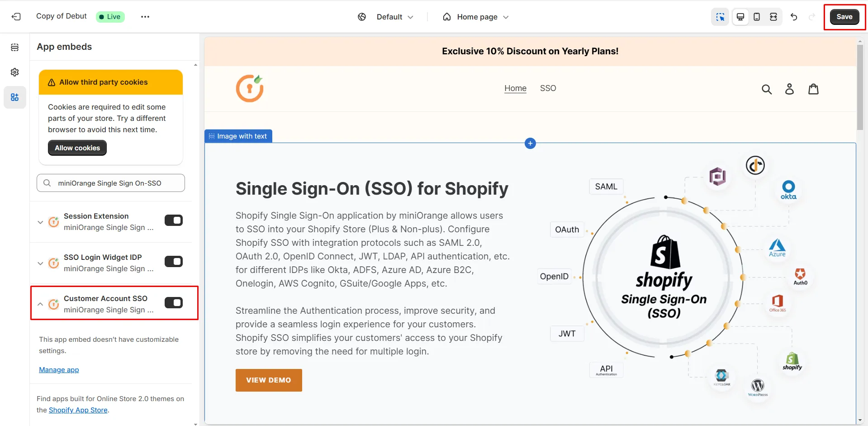Click the Allow cookies button
868x426 pixels.
coord(77,148)
